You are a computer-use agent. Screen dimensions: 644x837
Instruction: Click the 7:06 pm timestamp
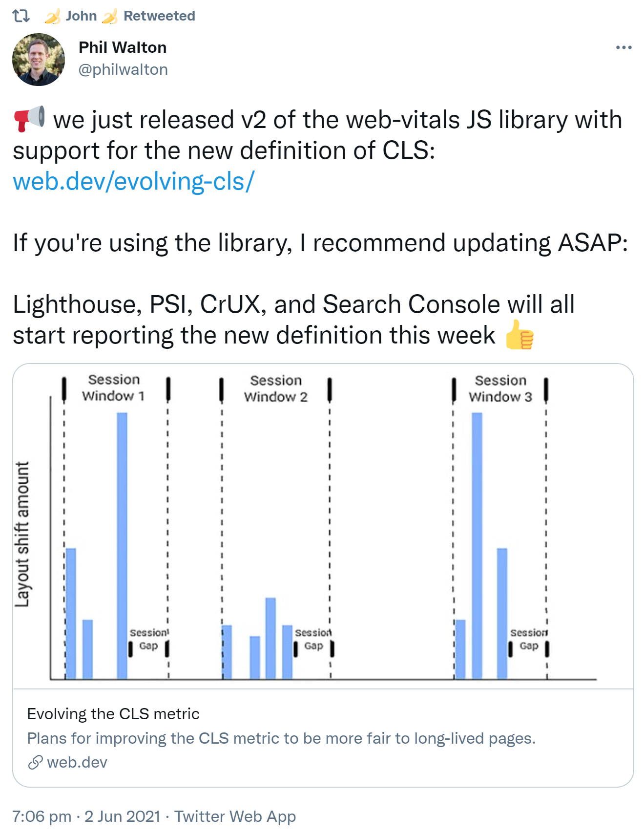point(42,816)
